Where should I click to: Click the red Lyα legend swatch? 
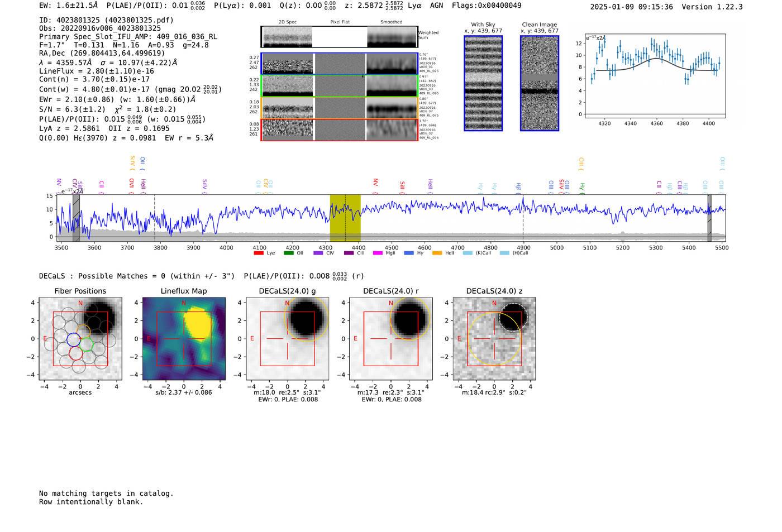tap(258, 253)
